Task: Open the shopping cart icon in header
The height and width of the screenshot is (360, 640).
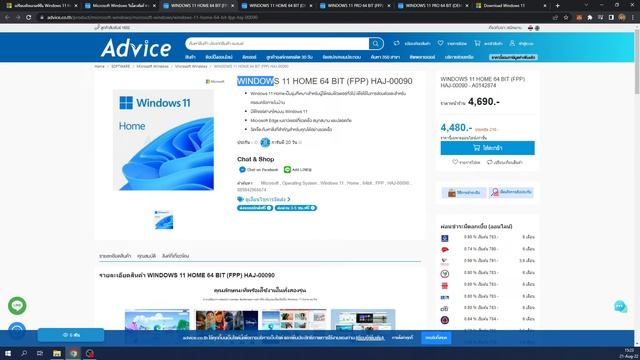Action: pyautogui.click(x=477, y=43)
